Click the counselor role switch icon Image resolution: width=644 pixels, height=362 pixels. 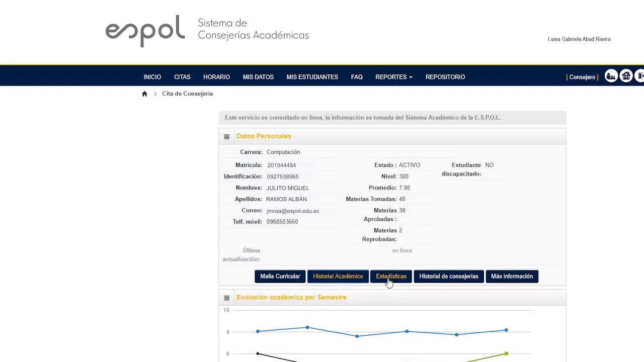(x=611, y=76)
